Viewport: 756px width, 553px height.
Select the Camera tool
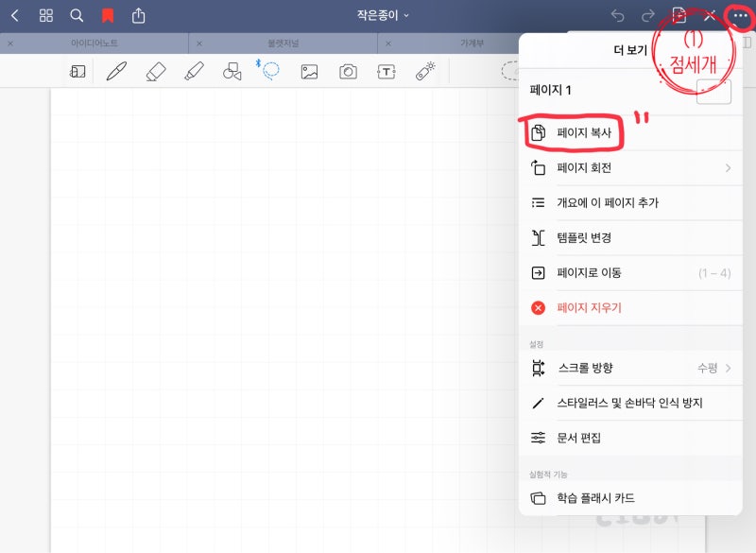(348, 72)
